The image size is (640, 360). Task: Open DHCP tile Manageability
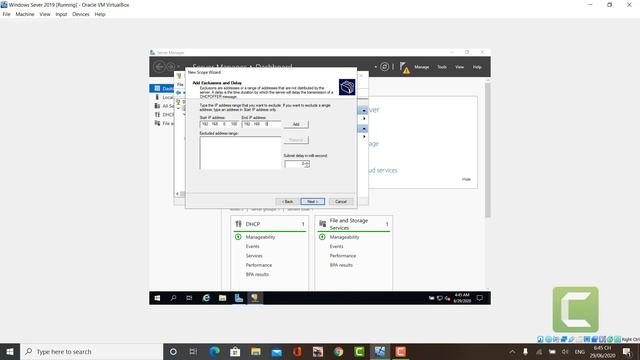(260, 237)
